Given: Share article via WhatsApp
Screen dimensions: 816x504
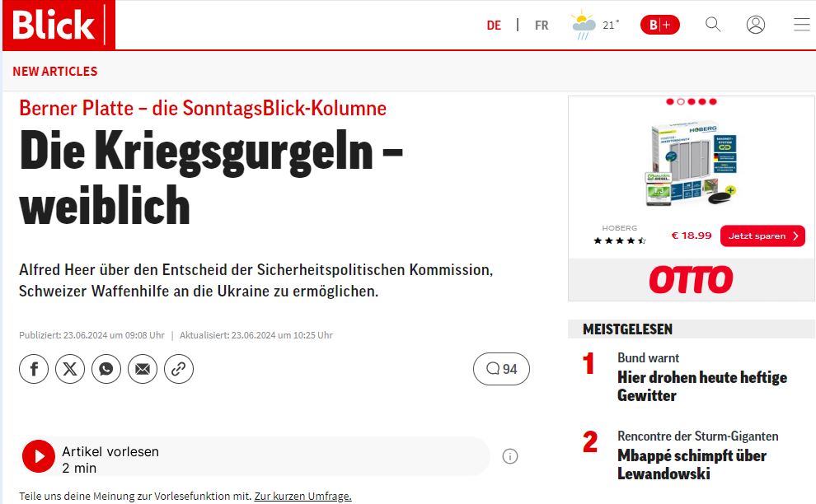Looking at the screenshot, I should [x=106, y=369].
